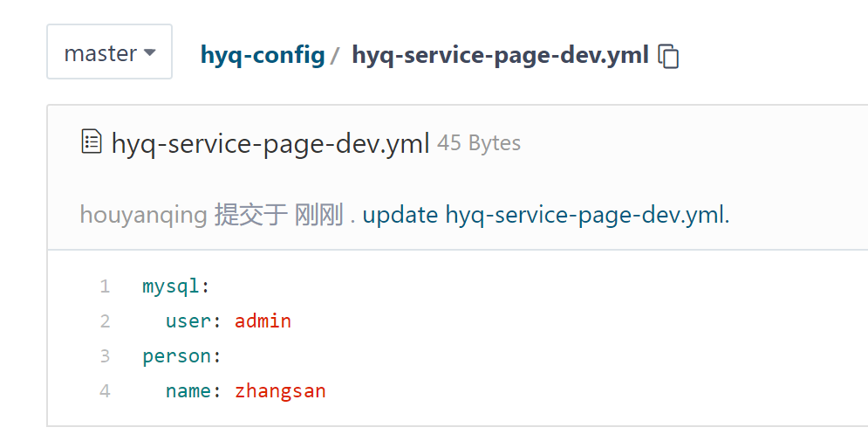The width and height of the screenshot is (868, 448).
Task: Click the 'admin' value in code
Action: (263, 321)
